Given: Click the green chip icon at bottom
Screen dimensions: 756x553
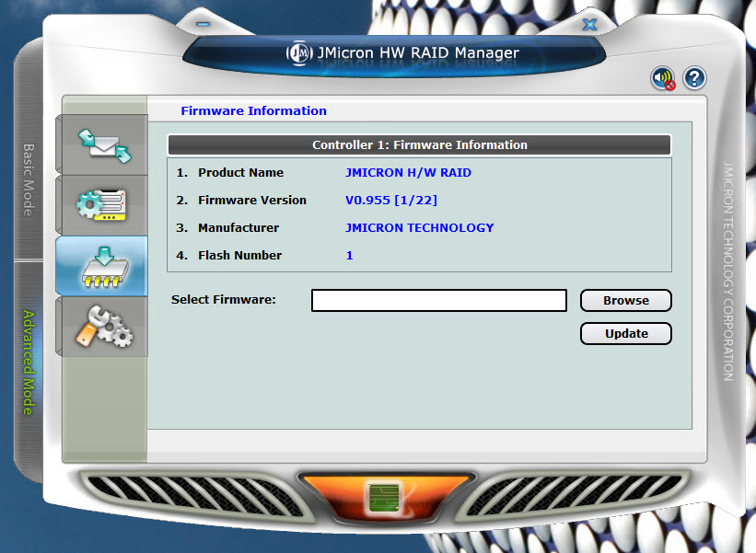Looking at the screenshot, I should 384,498.
